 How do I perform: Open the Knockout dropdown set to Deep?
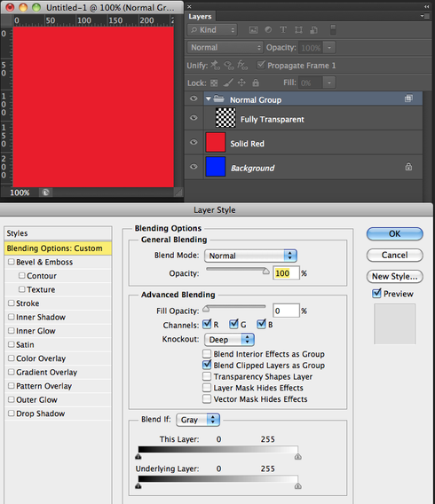tap(229, 340)
